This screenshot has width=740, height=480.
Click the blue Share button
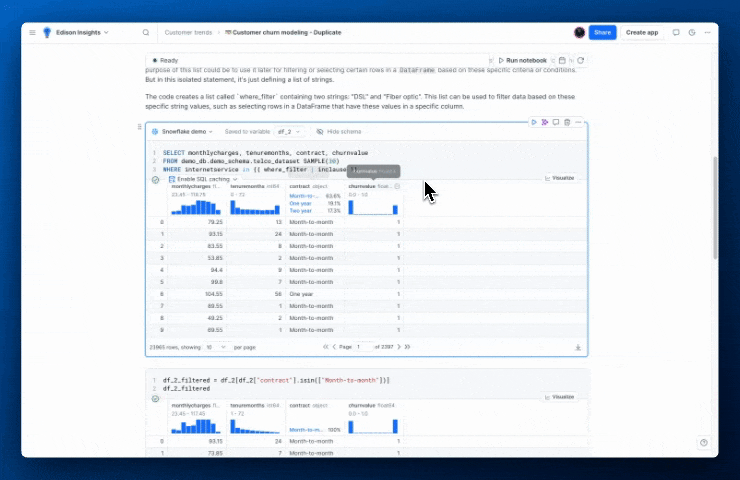click(x=602, y=33)
